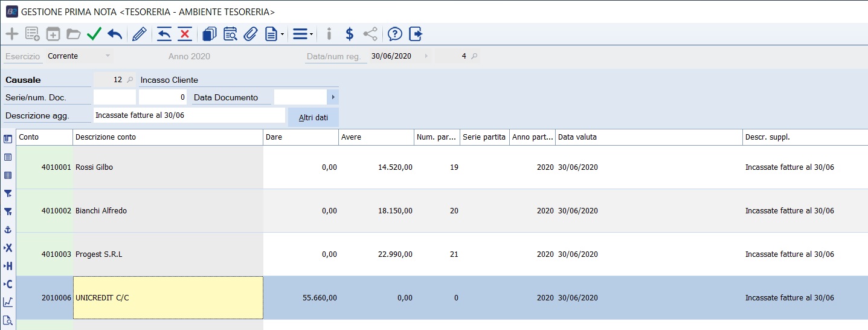Click the duplicate copy documents icon
868x330 pixels.
[209, 34]
